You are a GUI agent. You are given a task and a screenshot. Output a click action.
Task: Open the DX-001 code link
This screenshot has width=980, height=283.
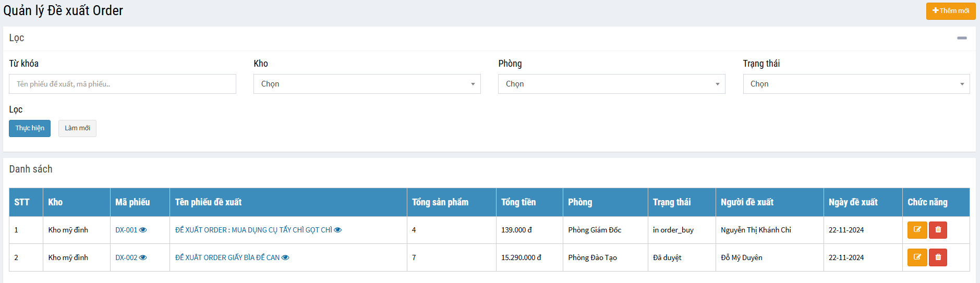pos(126,230)
